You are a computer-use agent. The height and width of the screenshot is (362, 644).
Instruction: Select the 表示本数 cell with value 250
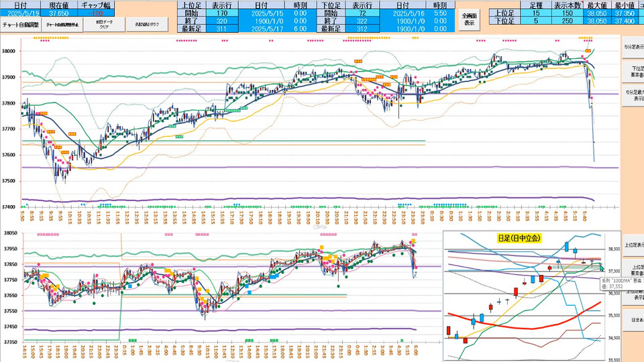(568, 21)
